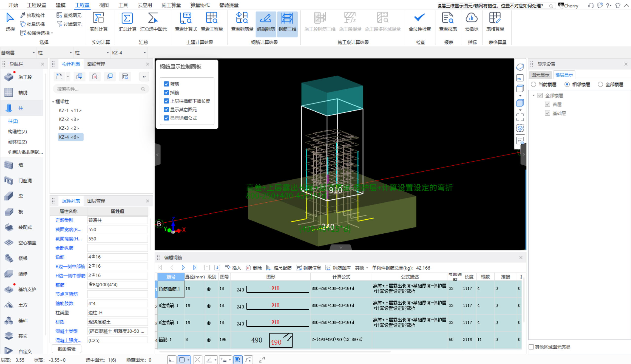This screenshot has height=364, width=631.
Task: Click 钢筋信息 button
Action: pyautogui.click(x=309, y=268)
